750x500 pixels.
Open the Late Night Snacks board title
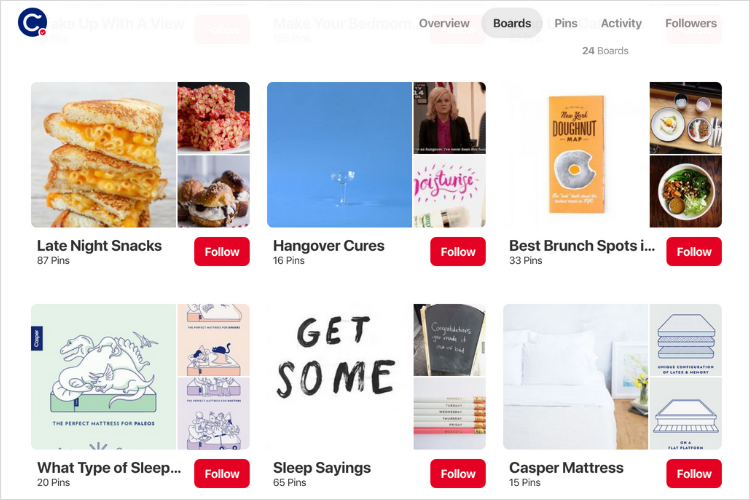pos(99,245)
